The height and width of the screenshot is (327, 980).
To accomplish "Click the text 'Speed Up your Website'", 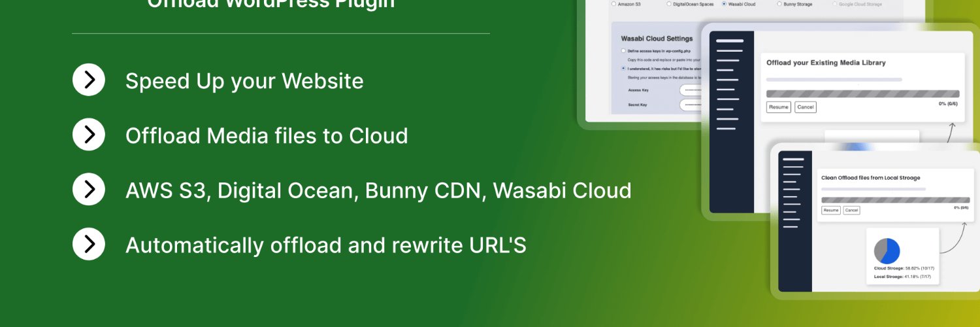I will 244,81.
